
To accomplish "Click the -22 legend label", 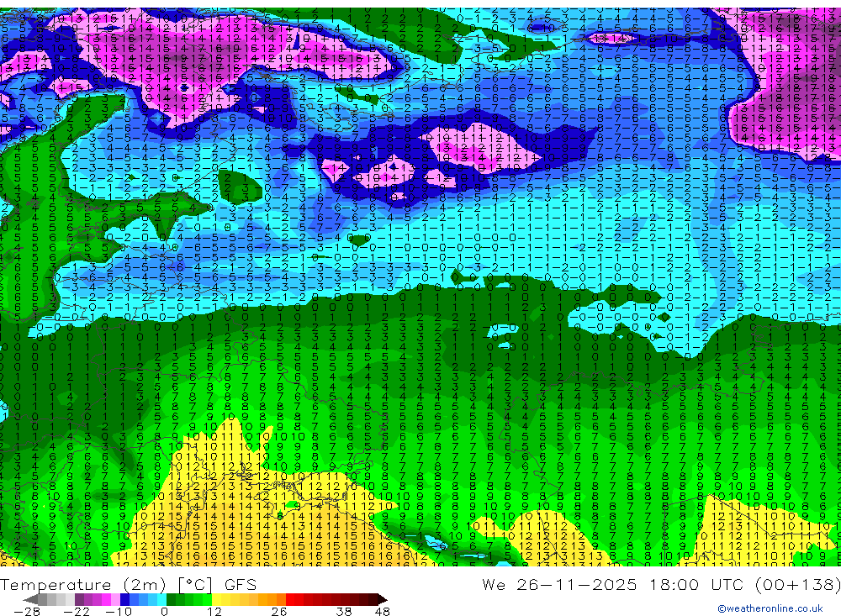I will [x=77, y=612].
